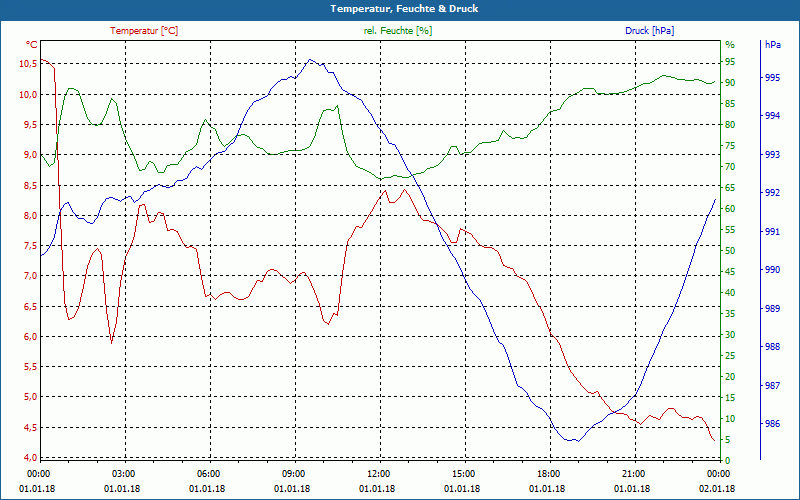Click the chart title Temperatur, Feuchte & Druck

pyautogui.click(x=404, y=9)
